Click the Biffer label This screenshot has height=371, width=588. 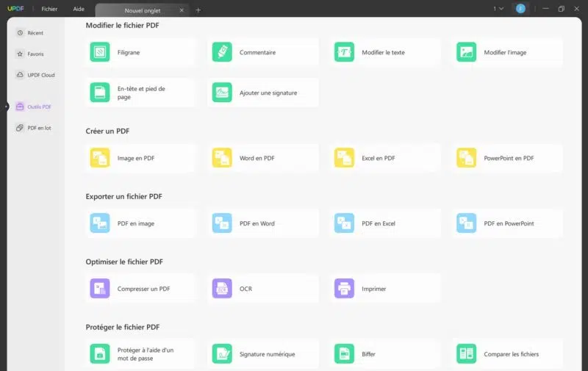[369, 354]
